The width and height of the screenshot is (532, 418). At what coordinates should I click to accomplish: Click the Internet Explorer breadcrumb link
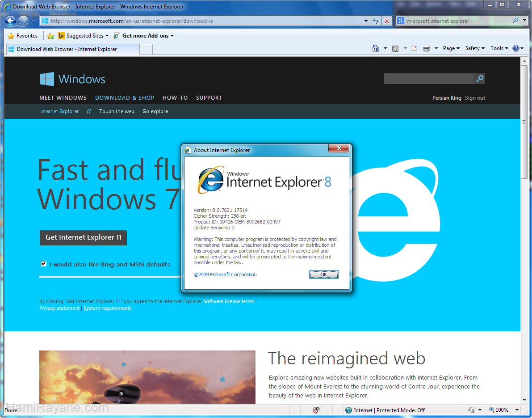pyautogui.click(x=59, y=111)
